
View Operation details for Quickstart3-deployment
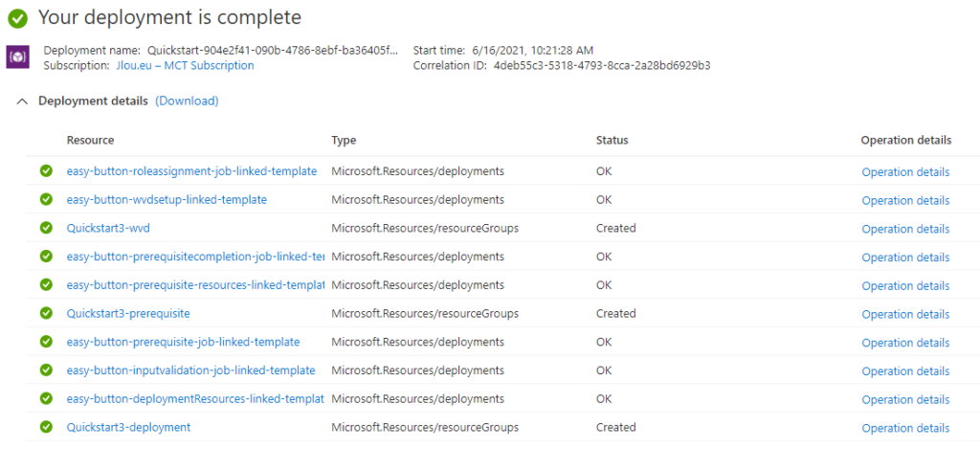905,428
